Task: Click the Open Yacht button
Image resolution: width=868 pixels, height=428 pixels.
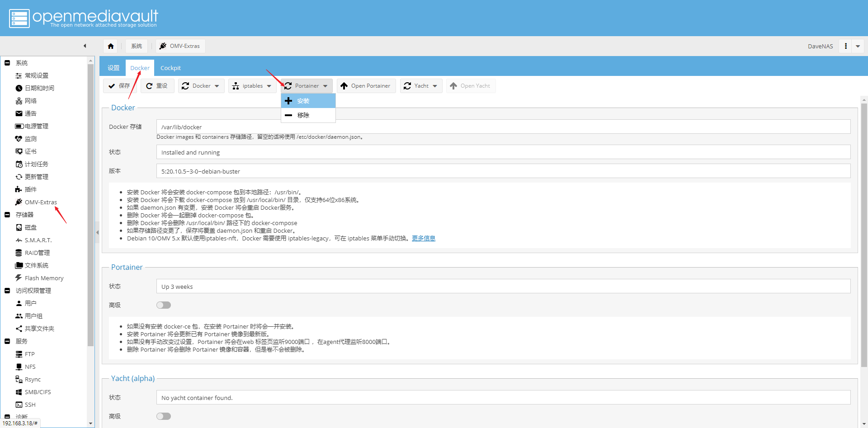Action: [471, 86]
